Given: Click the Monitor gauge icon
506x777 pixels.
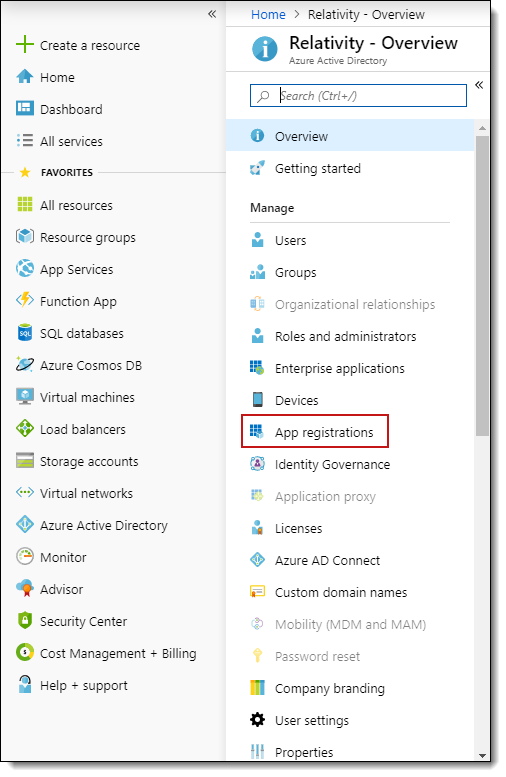Looking at the screenshot, I should coord(25,556).
